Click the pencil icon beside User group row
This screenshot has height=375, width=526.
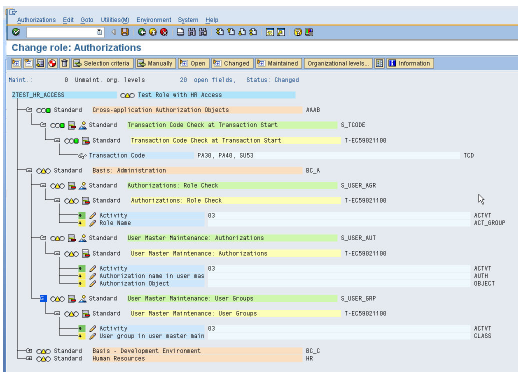93,336
